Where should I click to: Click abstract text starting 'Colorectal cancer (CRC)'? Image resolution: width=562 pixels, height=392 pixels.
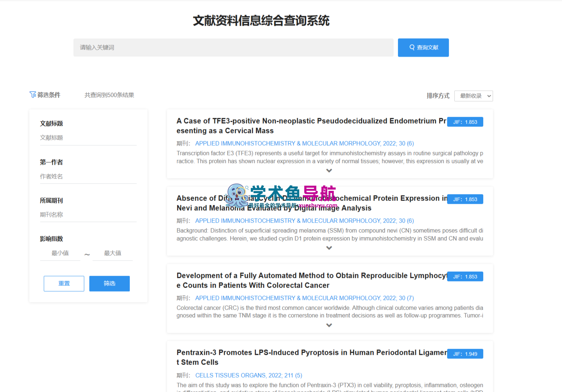[x=330, y=312]
